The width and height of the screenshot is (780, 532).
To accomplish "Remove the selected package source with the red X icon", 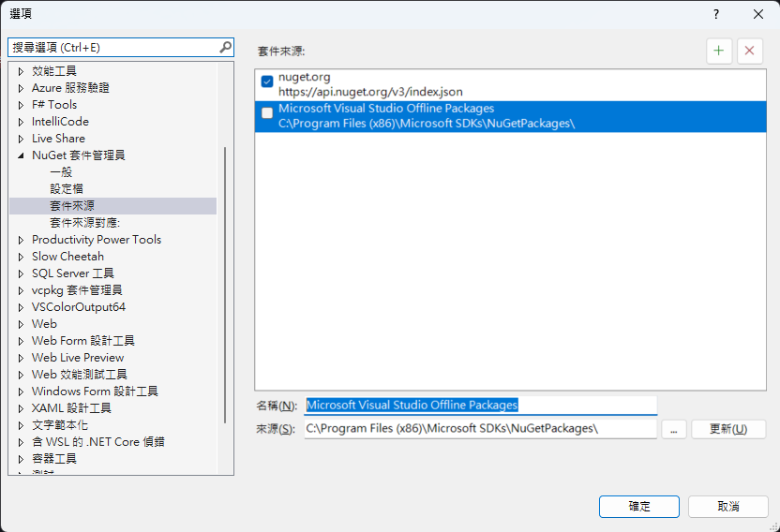I will point(750,51).
